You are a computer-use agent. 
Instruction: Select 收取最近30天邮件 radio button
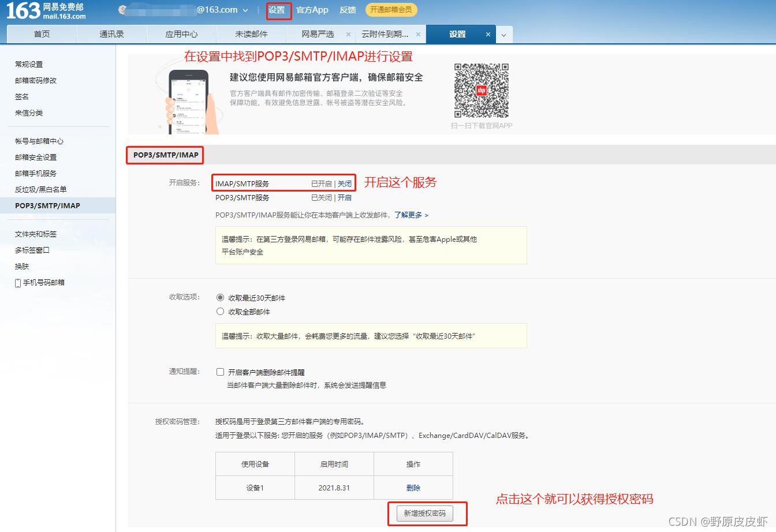(x=220, y=298)
